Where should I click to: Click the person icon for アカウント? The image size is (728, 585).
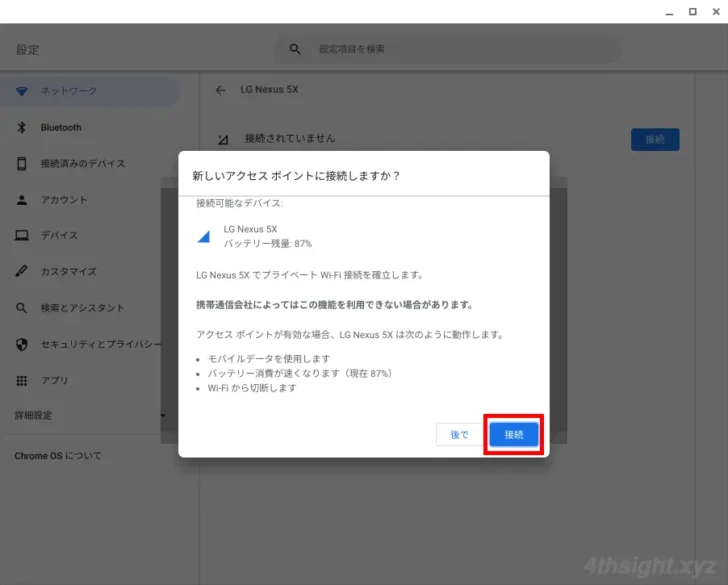(x=22, y=200)
